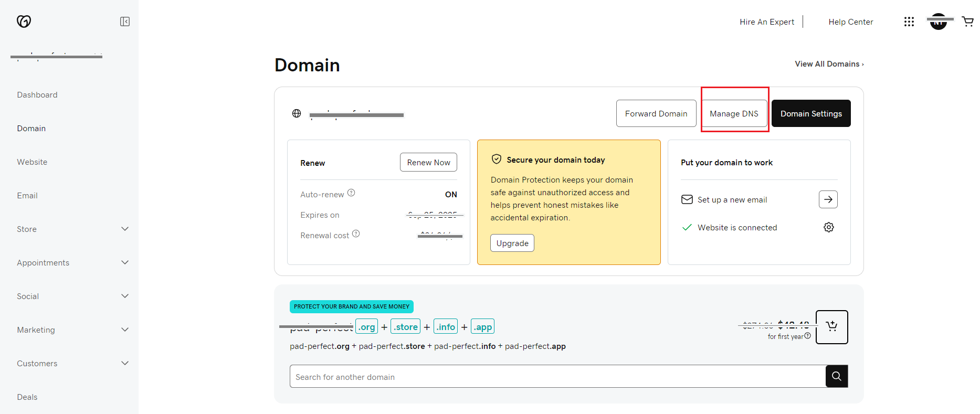Click the Renewal cost info icon

[356, 233]
